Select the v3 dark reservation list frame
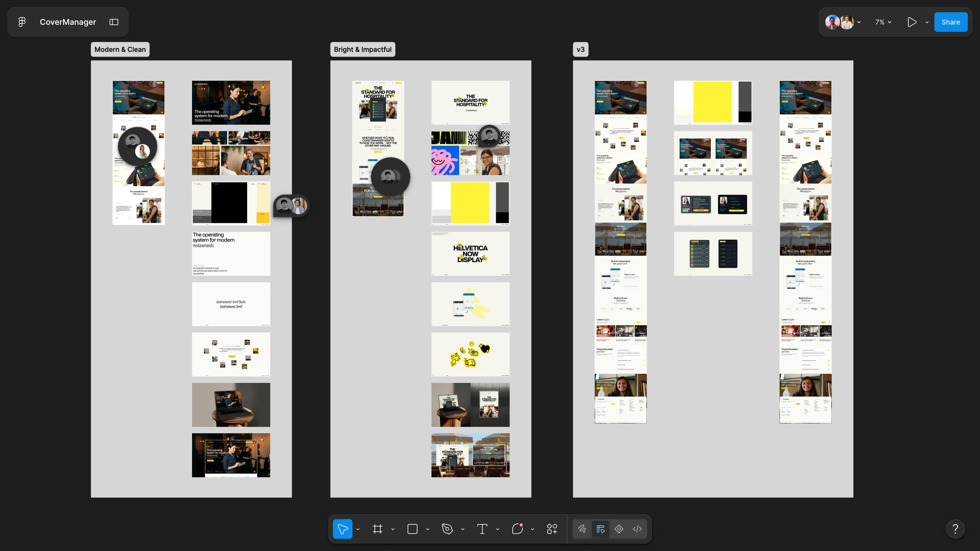Viewport: 980px width, 551px height. [713, 254]
